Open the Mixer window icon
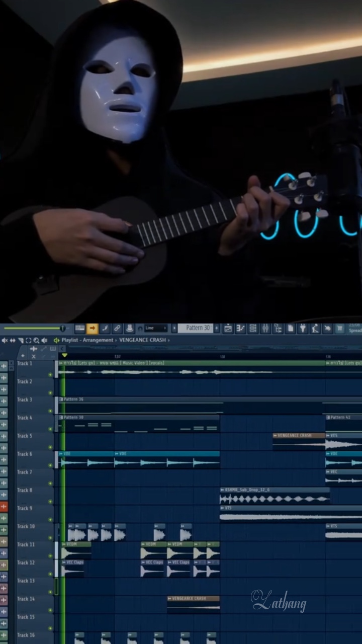 coord(265,329)
